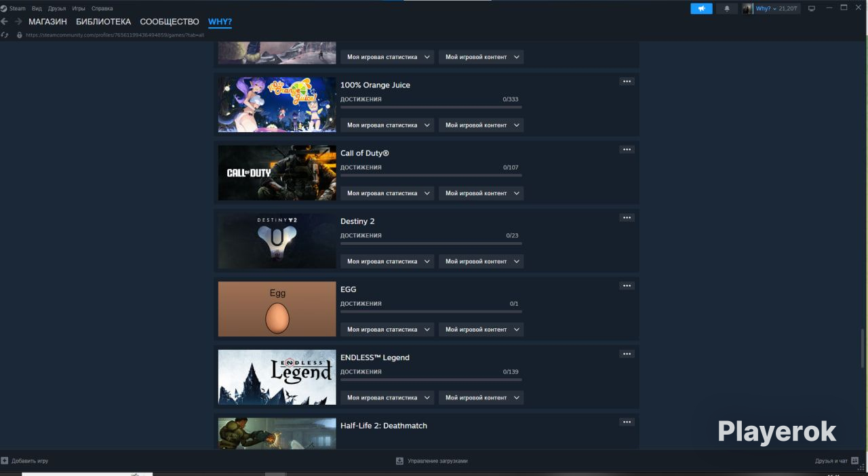The width and height of the screenshot is (868, 476).
Task: Click 100% Orange Juice achievements progress bar
Action: point(431,107)
